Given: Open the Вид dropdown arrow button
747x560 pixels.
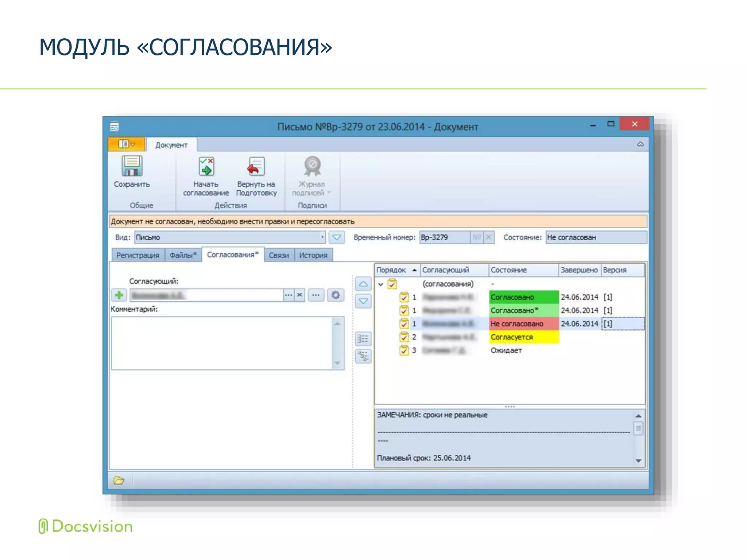Looking at the screenshot, I should coord(337,237).
